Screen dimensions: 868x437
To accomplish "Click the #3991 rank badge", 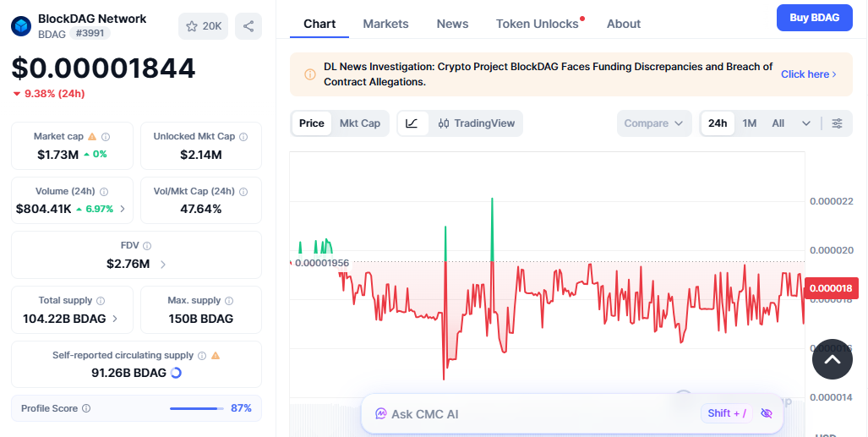I will [x=90, y=33].
